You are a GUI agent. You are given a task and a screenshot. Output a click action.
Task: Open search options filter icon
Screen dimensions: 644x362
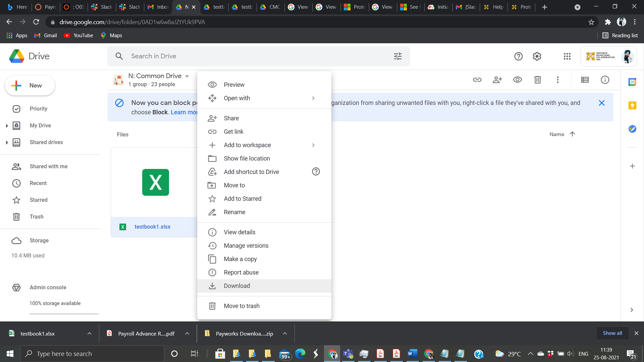(398, 56)
